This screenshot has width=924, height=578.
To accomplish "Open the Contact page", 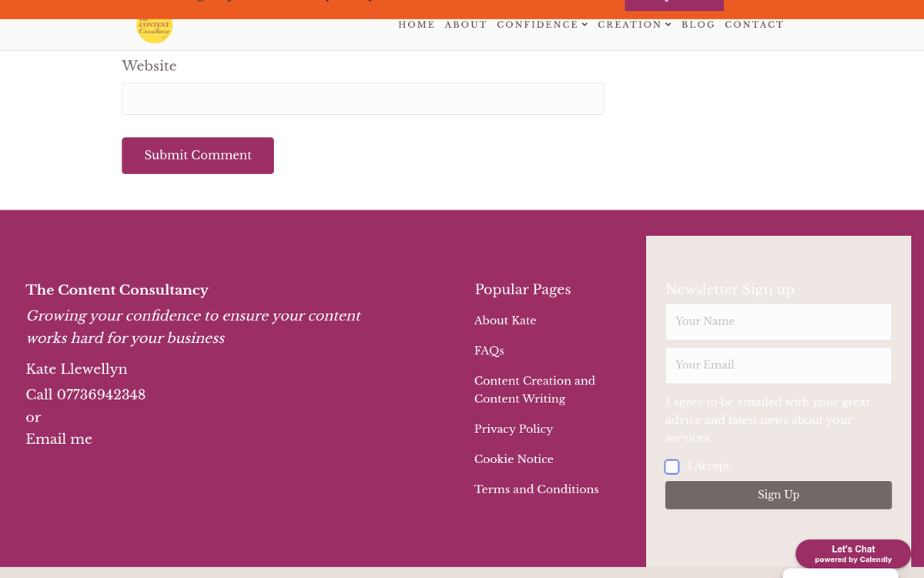I will point(755,25).
